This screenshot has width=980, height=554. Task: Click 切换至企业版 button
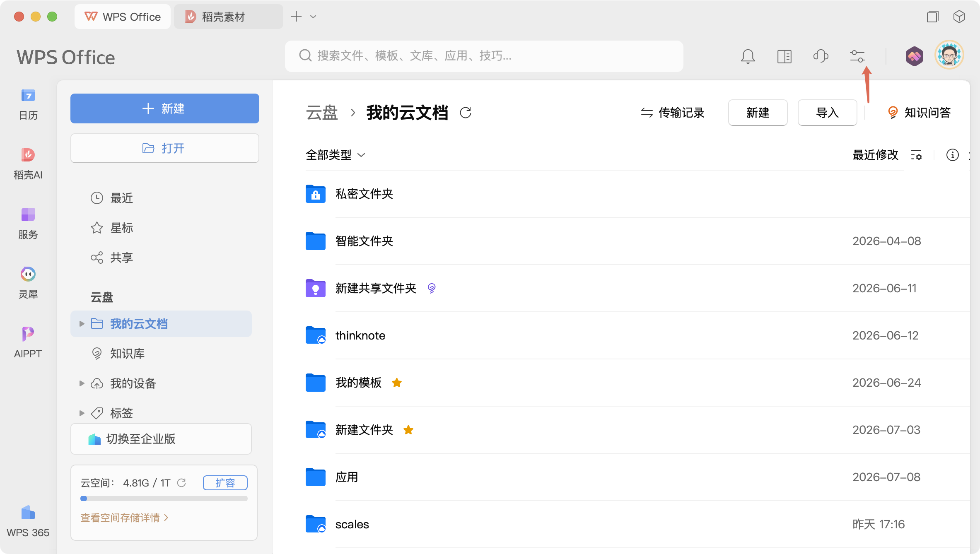pyautogui.click(x=161, y=439)
